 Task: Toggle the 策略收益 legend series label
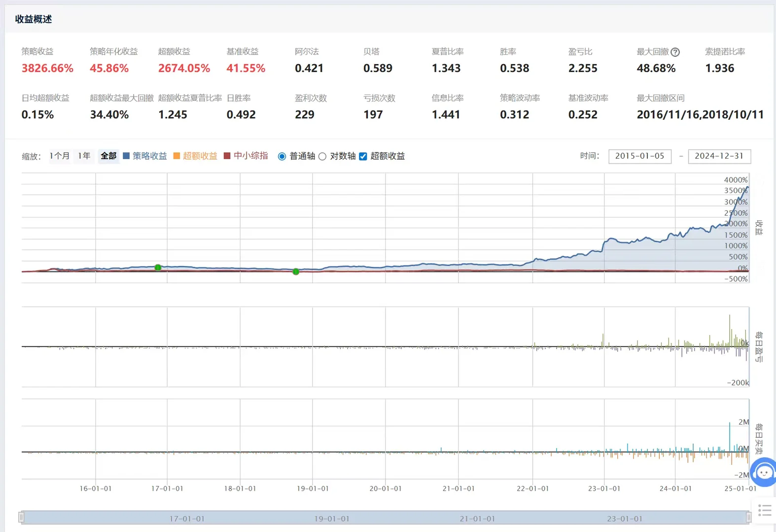click(150, 156)
